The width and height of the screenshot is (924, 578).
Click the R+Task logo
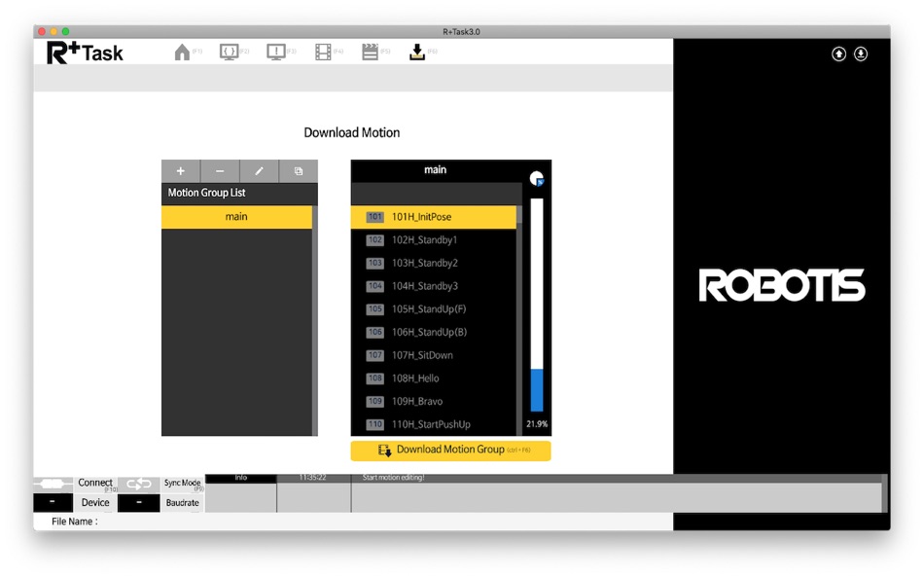(x=85, y=53)
